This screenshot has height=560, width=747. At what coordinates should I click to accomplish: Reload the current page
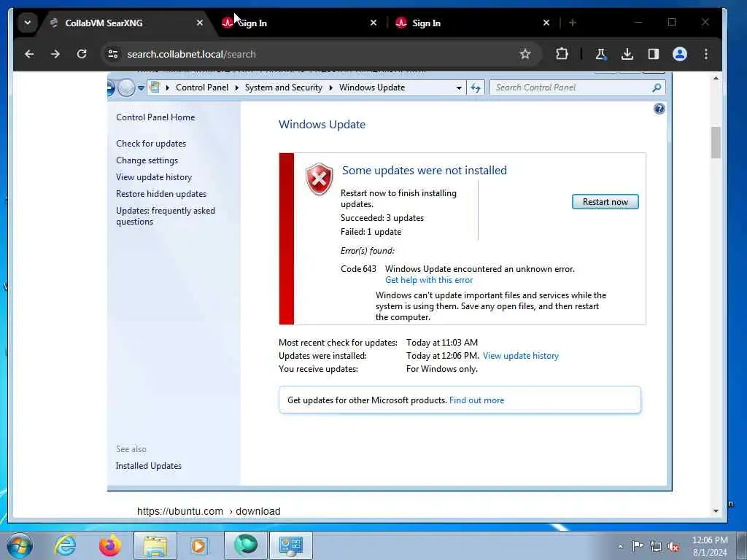[x=82, y=54]
